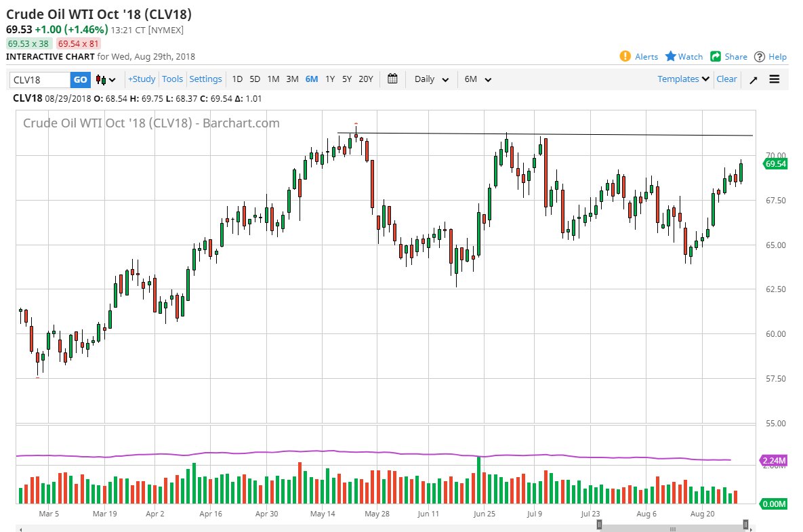803x532 pixels.
Task: Open the Tools menu
Action: [172, 79]
